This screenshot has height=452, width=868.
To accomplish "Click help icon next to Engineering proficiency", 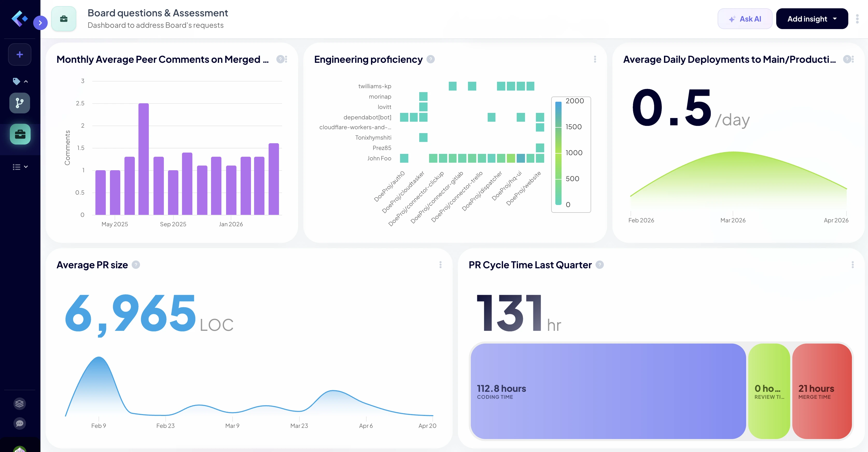I will tap(430, 59).
